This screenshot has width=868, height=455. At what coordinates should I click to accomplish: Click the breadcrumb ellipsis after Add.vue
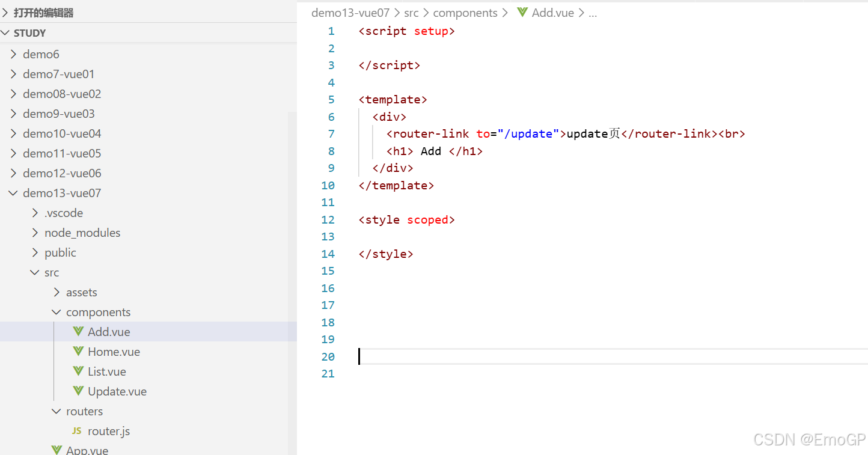tap(593, 13)
